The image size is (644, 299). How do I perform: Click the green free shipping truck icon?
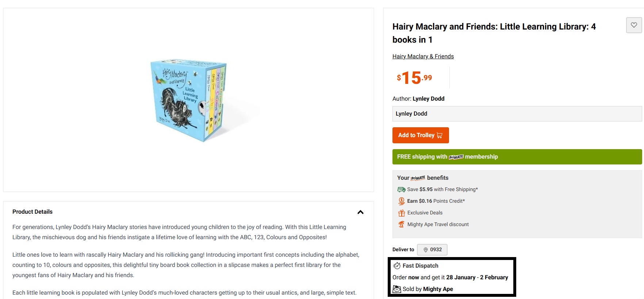402,189
